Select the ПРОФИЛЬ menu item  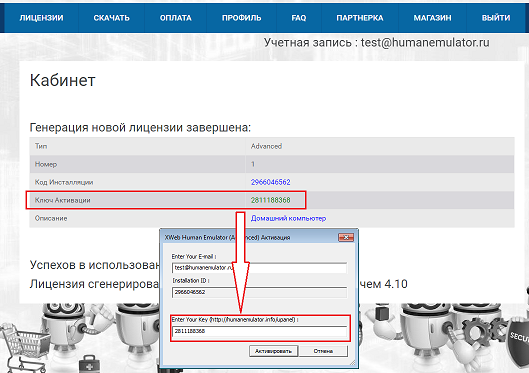(x=242, y=18)
